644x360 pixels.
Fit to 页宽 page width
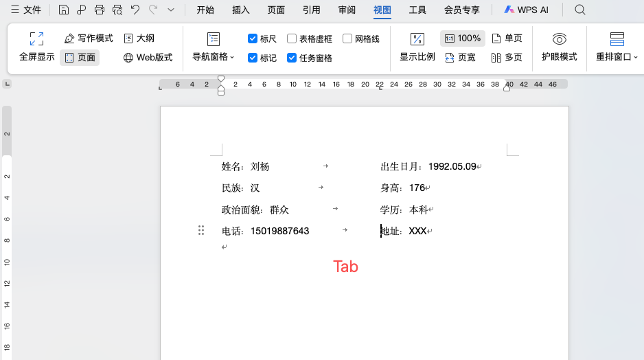coord(460,58)
